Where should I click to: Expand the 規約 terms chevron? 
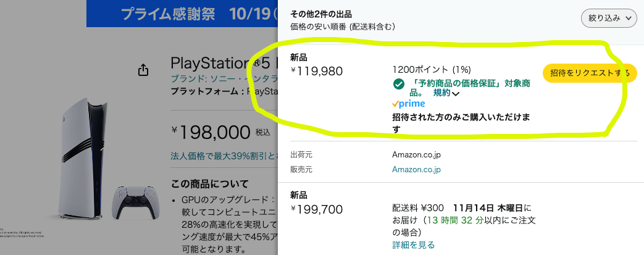[x=456, y=94]
